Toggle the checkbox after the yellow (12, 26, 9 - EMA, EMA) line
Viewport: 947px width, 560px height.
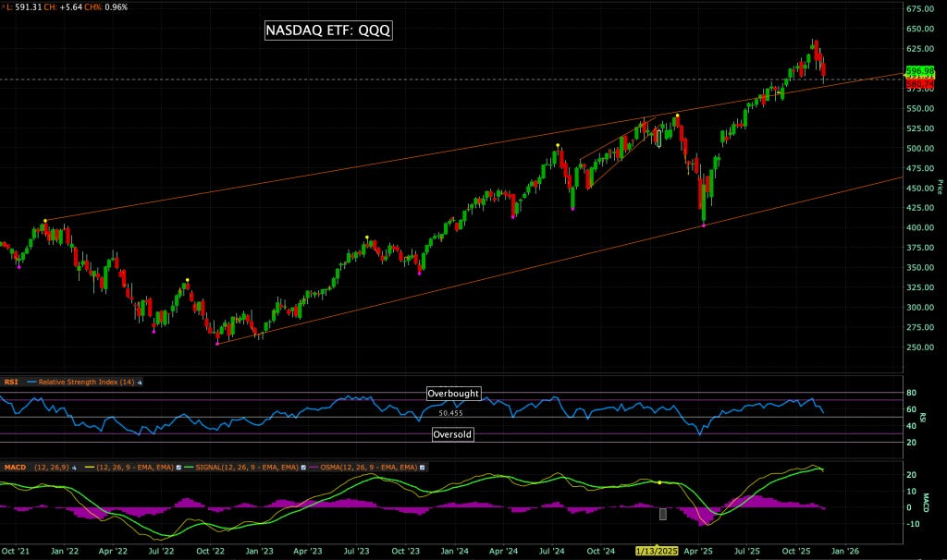click(x=178, y=468)
